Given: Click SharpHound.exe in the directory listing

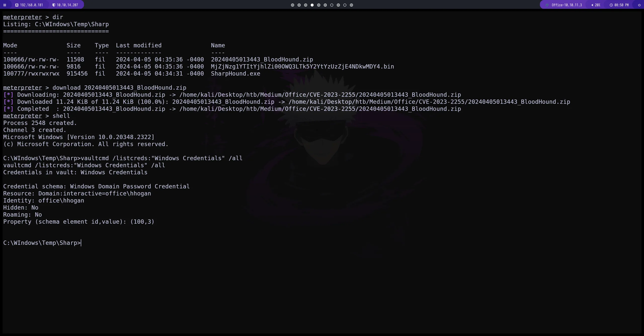Looking at the screenshot, I should (x=235, y=74).
